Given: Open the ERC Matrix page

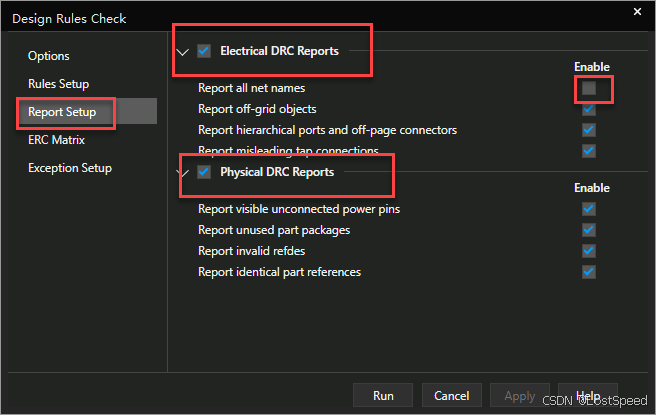Looking at the screenshot, I should coord(56,140).
